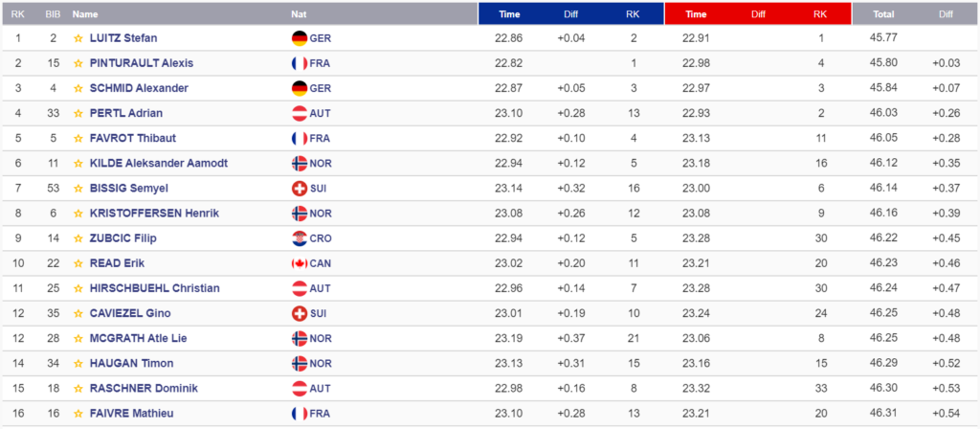Viewport: 980px width, 429px height.
Task: Toggle the favorite star for HAUGAN Timon
Action: tap(78, 363)
